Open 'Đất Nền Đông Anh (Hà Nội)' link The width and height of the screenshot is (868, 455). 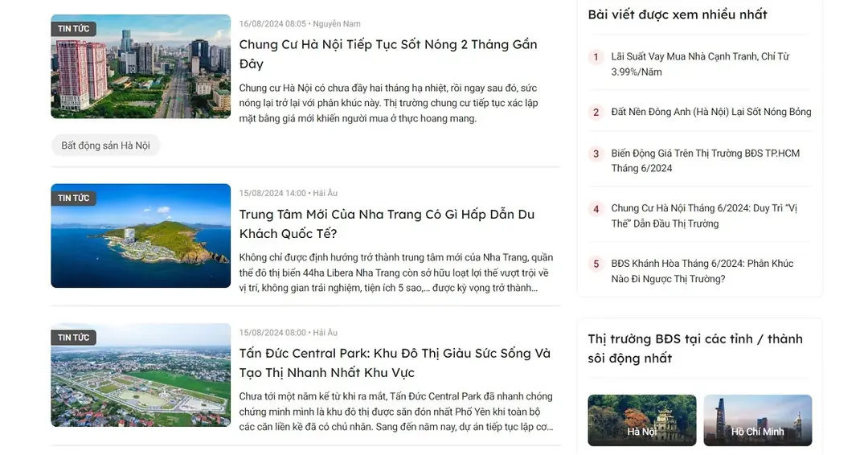click(711, 112)
